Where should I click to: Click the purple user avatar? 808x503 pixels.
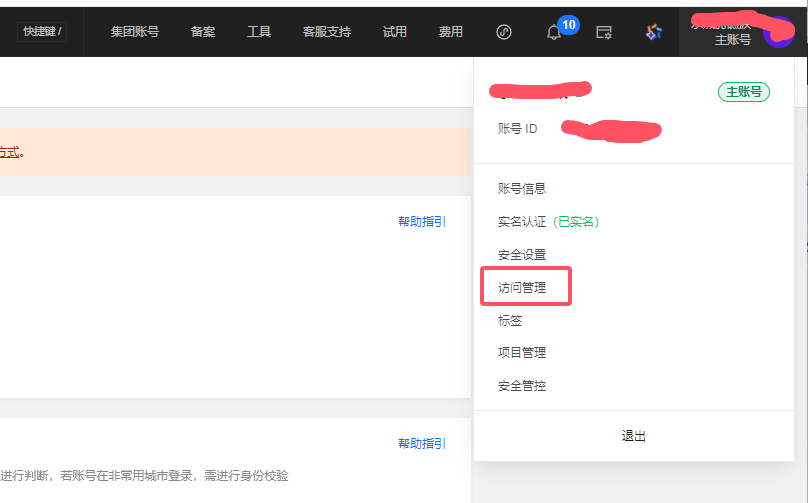tap(777, 32)
